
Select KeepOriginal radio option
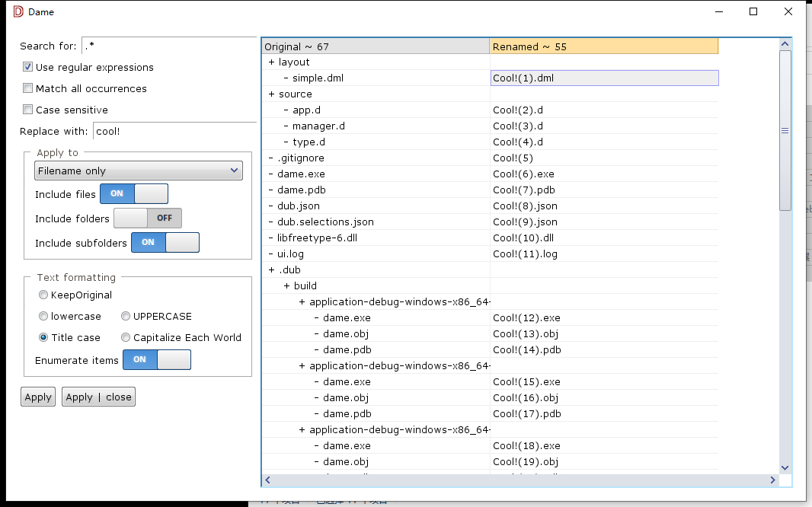click(x=43, y=295)
